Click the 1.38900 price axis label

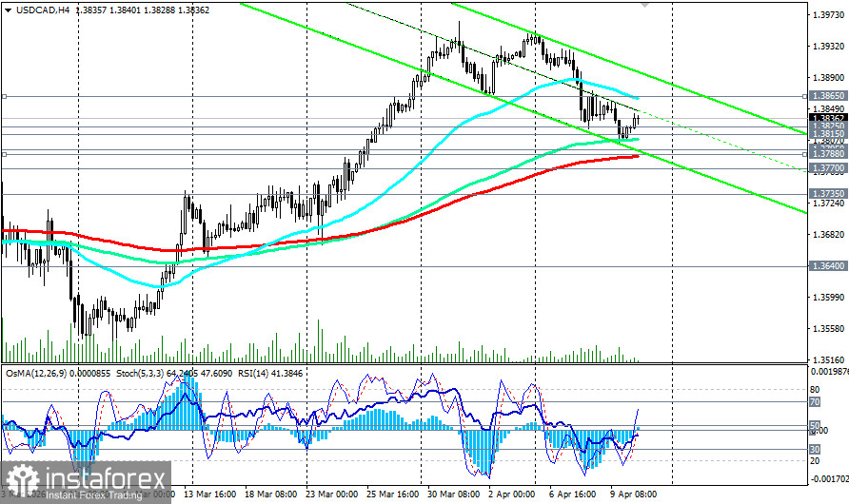tap(828, 77)
